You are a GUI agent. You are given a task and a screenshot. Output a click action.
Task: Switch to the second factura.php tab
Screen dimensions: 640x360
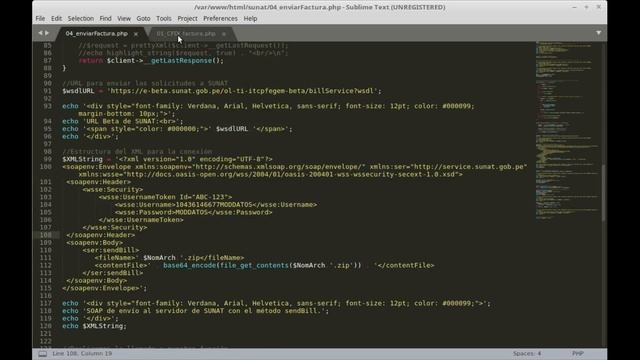[x=186, y=33]
